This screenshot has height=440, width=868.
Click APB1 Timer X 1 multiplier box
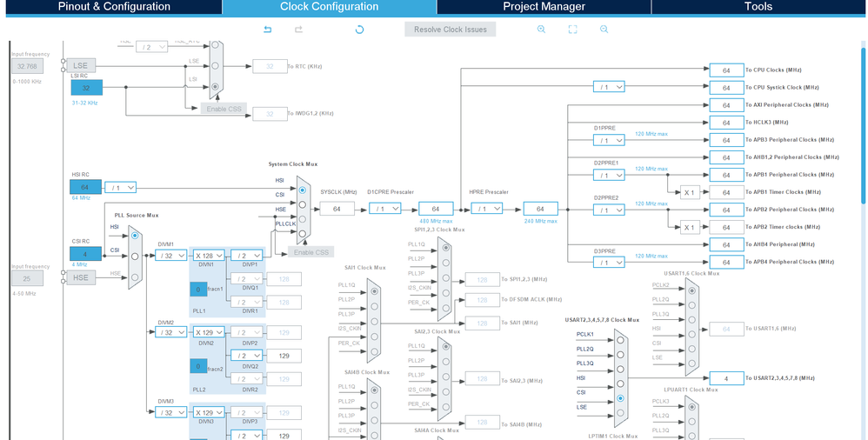click(x=690, y=192)
